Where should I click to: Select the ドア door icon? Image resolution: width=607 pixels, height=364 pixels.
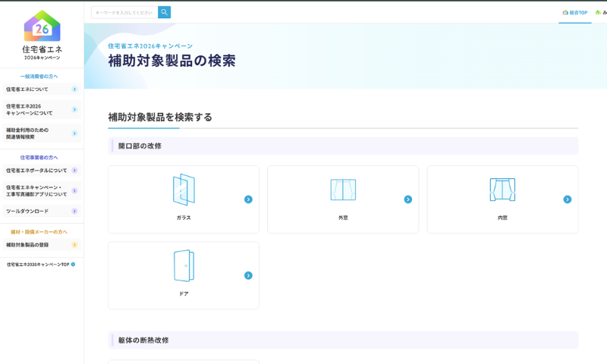[184, 266]
